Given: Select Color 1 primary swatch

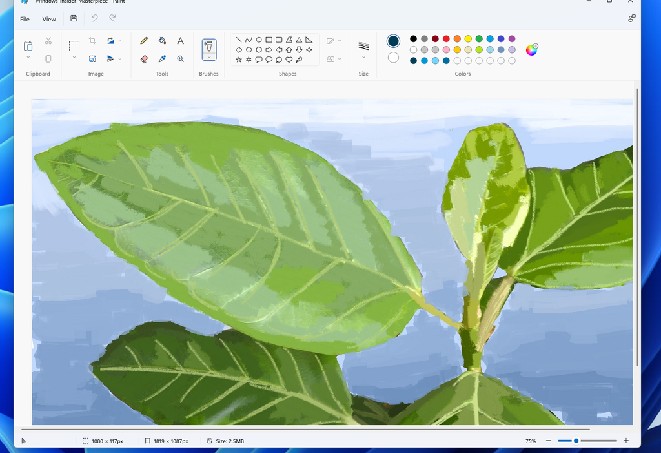Looking at the screenshot, I should 393,41.
